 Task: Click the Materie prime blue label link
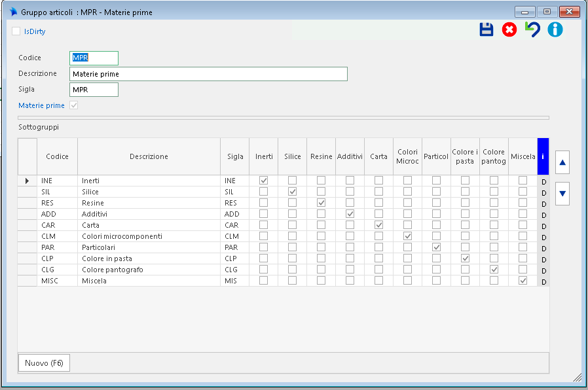tap(42, 105)
